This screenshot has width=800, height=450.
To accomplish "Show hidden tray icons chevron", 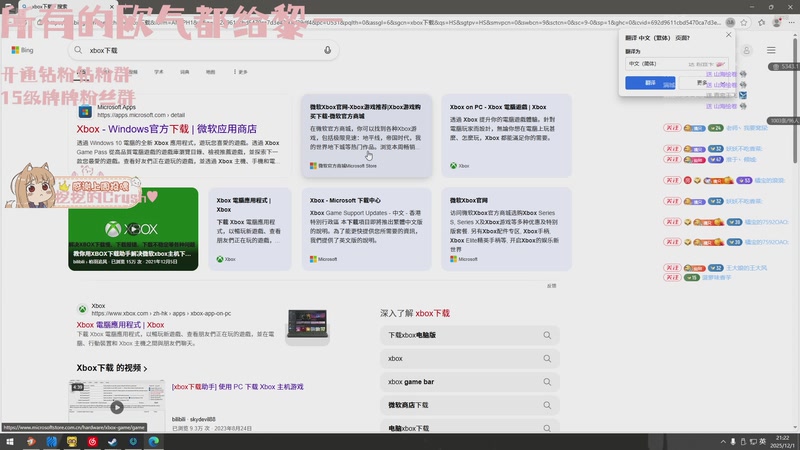I will (x=723, y=442).
